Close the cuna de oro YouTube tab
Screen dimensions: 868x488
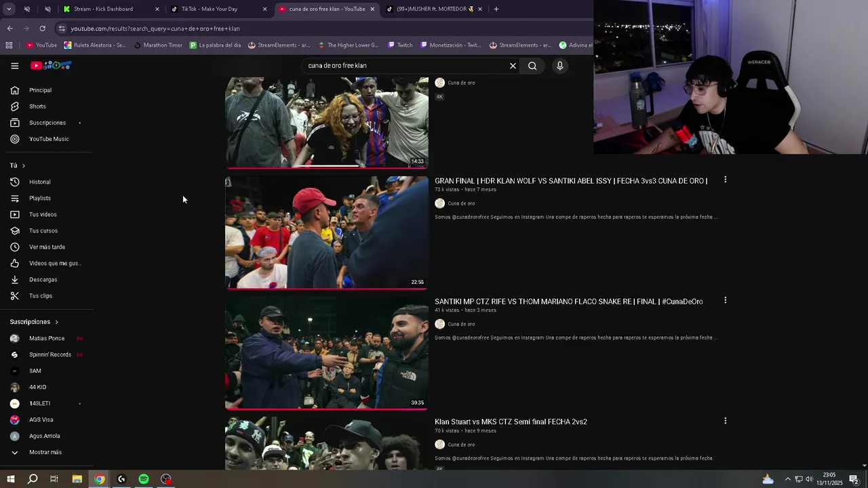(372, 9)
